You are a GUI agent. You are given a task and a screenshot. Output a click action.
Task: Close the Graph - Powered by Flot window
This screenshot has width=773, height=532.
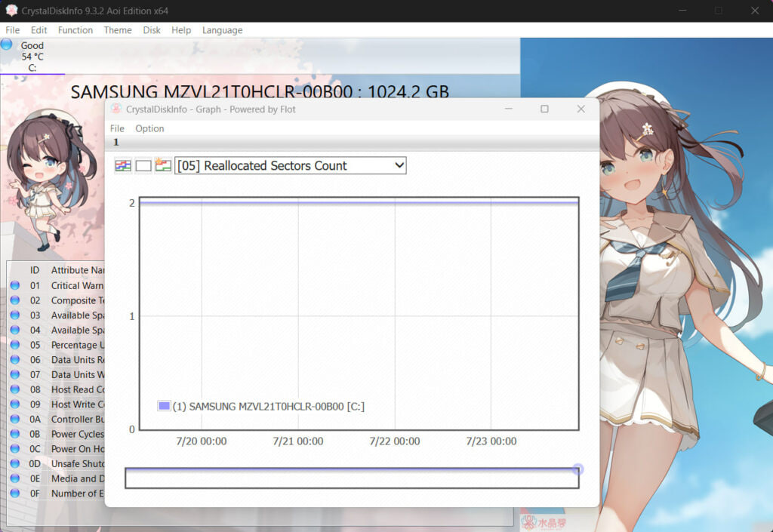tap(581, 109)
